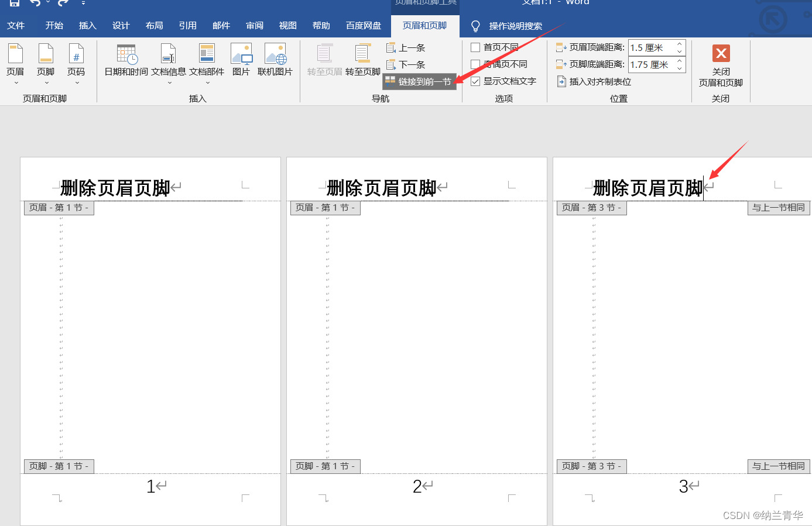Click header 与上一节相同 tag
The image size is (812, 526).
click(779, 208)
